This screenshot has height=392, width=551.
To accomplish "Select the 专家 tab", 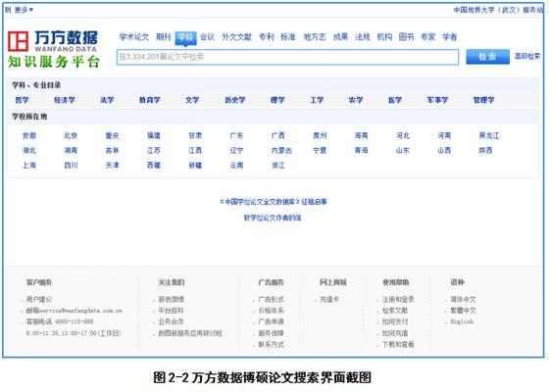I will 428,37.
